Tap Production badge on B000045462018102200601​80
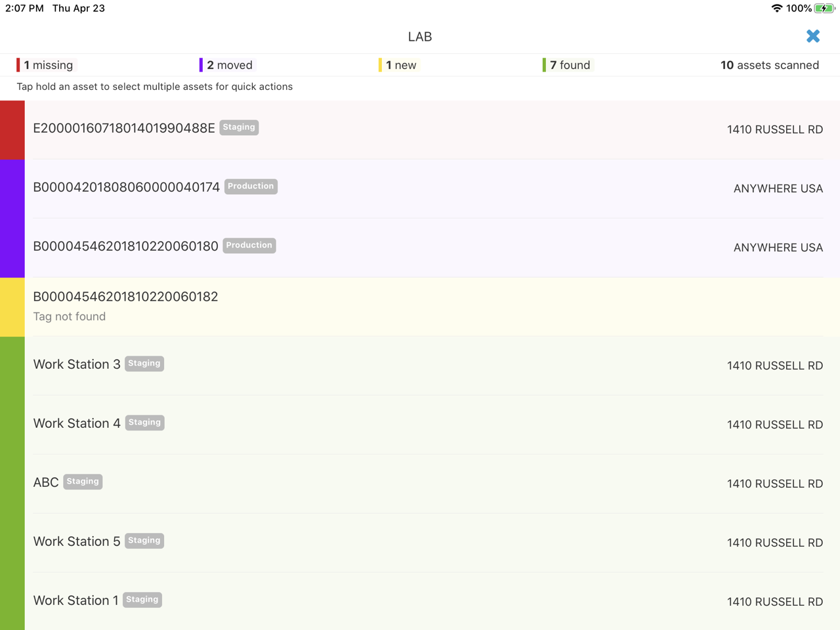Image resolution: width=840 pixels, height=630 pixels. point(249,245)
